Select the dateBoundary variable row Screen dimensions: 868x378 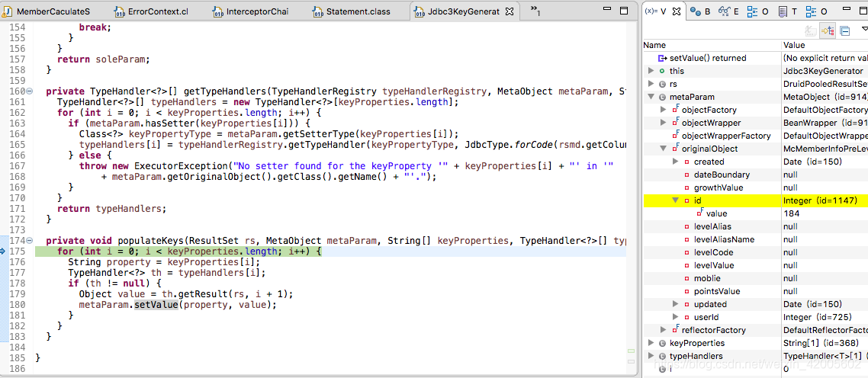(x=756, y=175)
